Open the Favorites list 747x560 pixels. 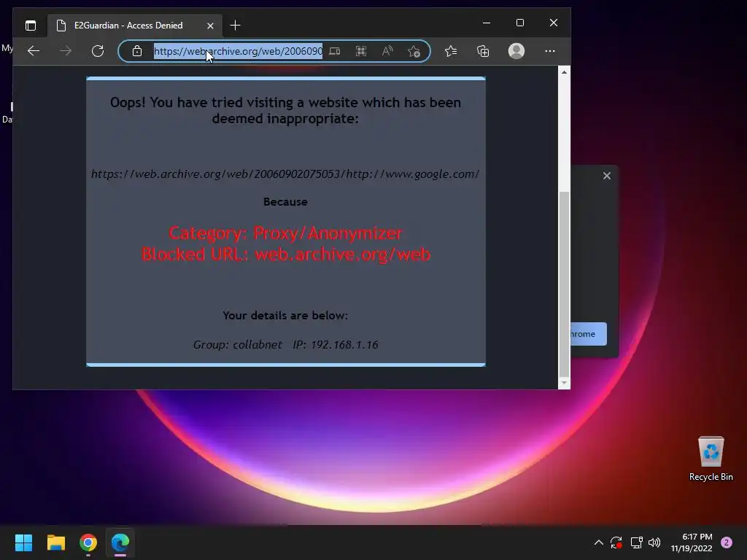[x=451, y=51]
